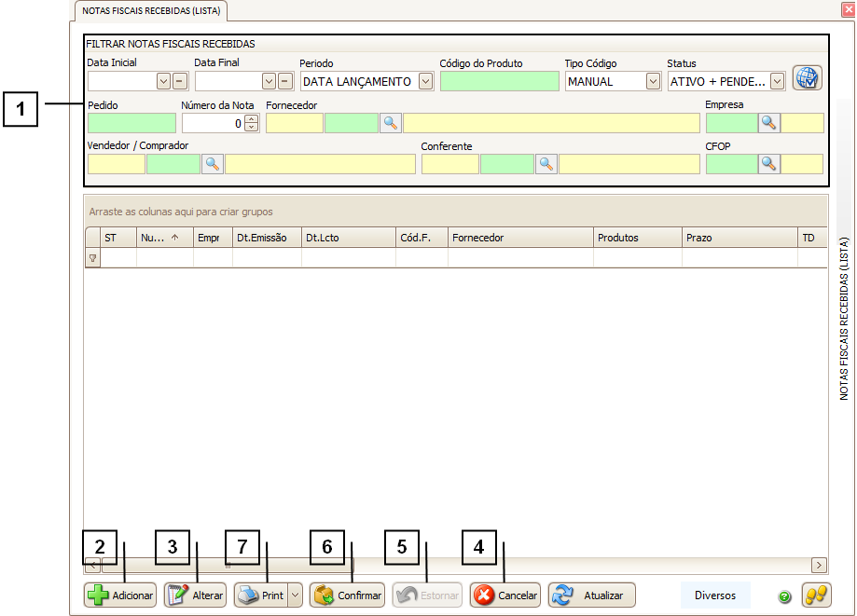Click the Atualizar button
Screen dimensions: 857x616
point(592,595)
